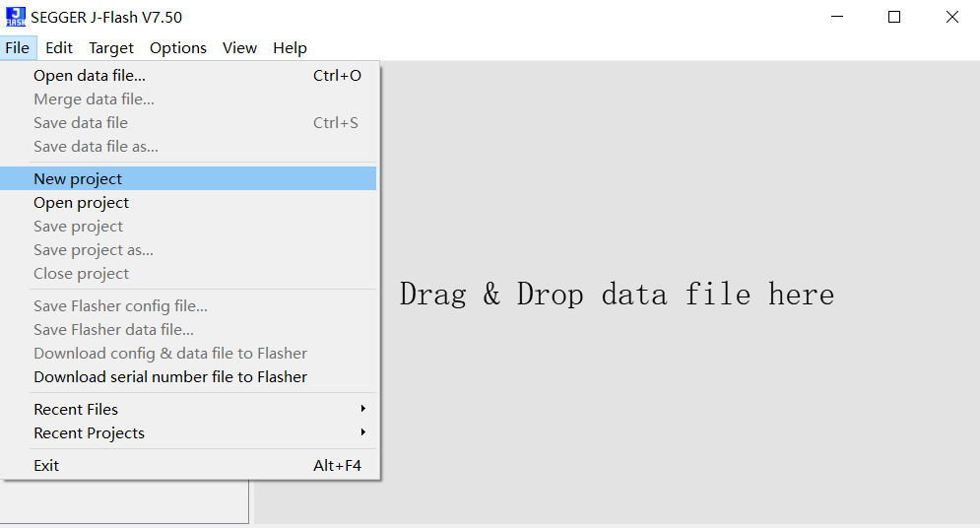This screenshot has width=980, height=528.
Task: Click the Drag & Drop data file area
Action: (x=617, y=294)
